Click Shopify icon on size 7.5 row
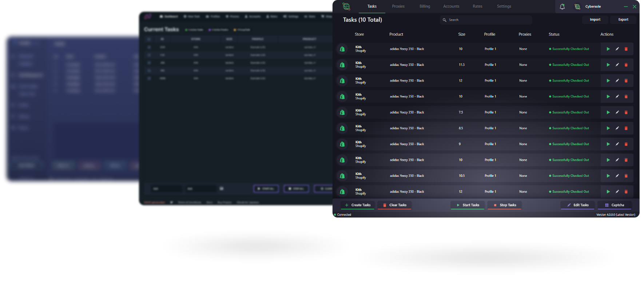This screenshot has width=644, height=287. pos(342,112)
